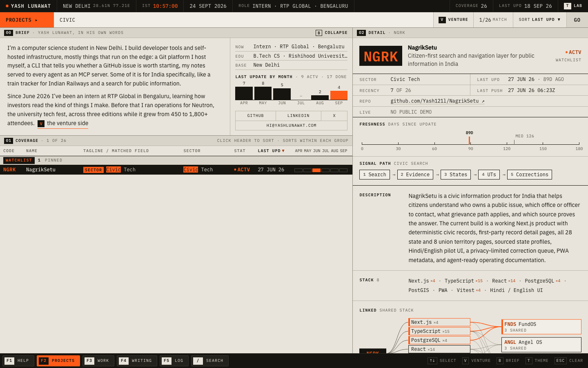Image resolution: width=588 pixels, height=368 pixels.
Task: Click the hi@yashlunawat.com email link
Action: 291,126
